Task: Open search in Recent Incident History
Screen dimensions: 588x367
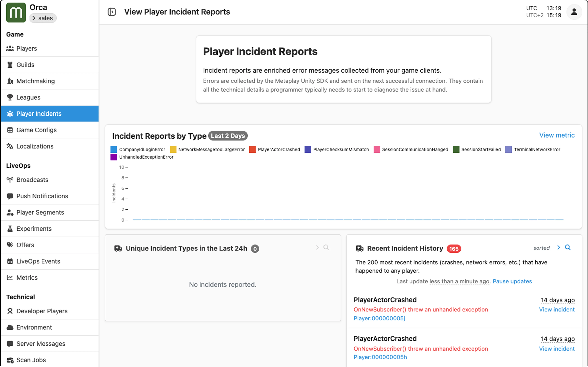Action: 568,248
